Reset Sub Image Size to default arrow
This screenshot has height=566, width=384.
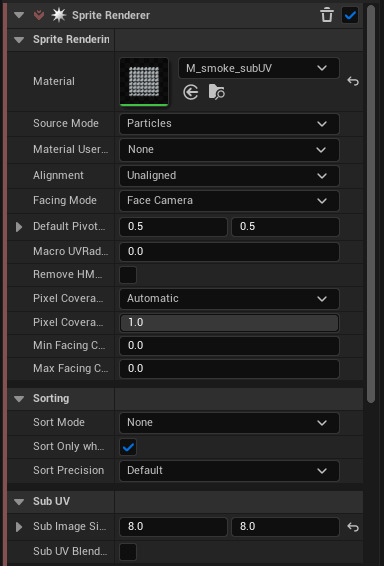tap(353, 527)
